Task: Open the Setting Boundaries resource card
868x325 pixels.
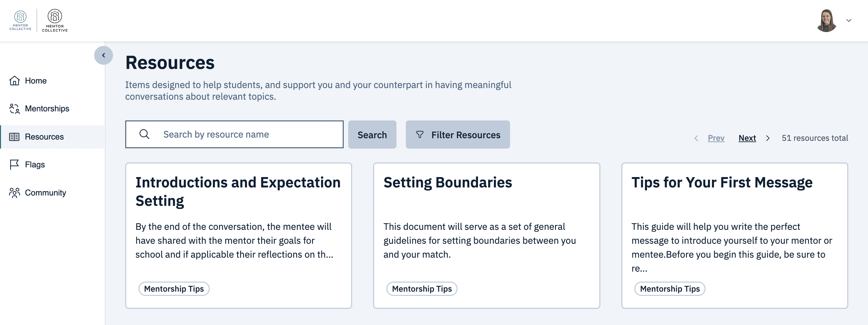Action: (486, 235)
